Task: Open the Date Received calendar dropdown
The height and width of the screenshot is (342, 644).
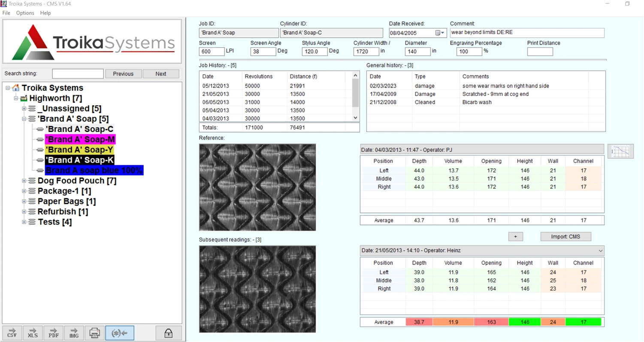Action: point(440,33)
